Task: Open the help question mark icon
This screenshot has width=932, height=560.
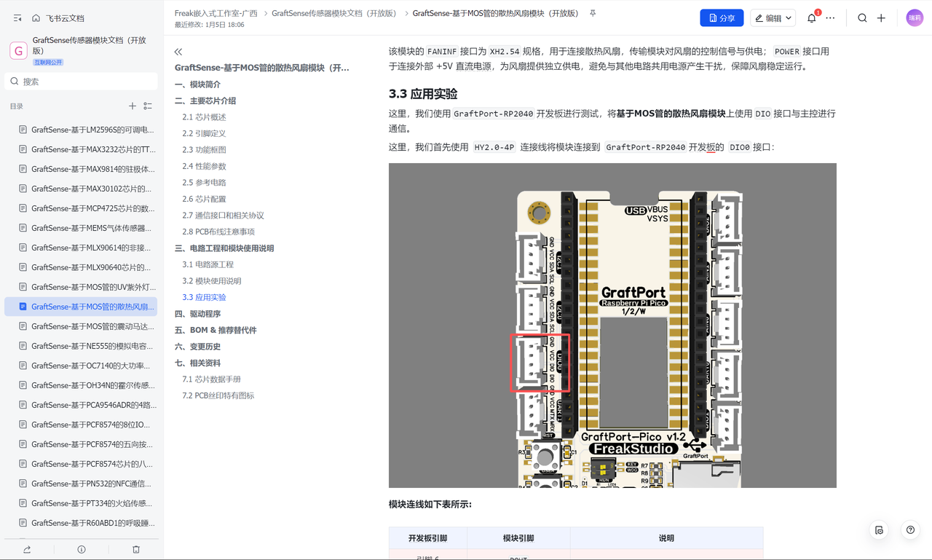Action: (910, 530)
